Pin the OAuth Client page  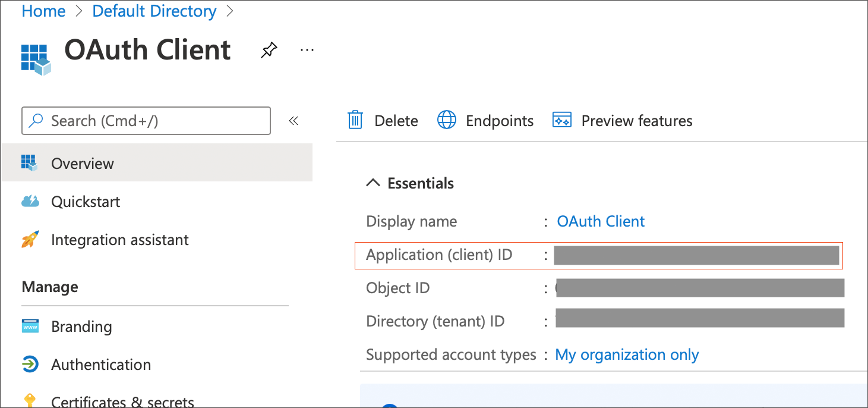pyautogui.click(x=269, y=50)
